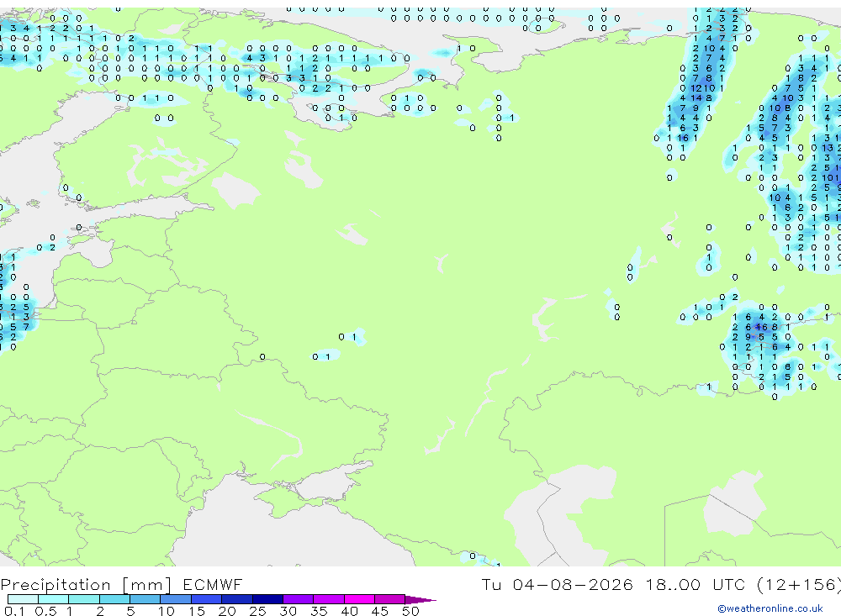Click the '0.1' legend scale label

[14, 611]
